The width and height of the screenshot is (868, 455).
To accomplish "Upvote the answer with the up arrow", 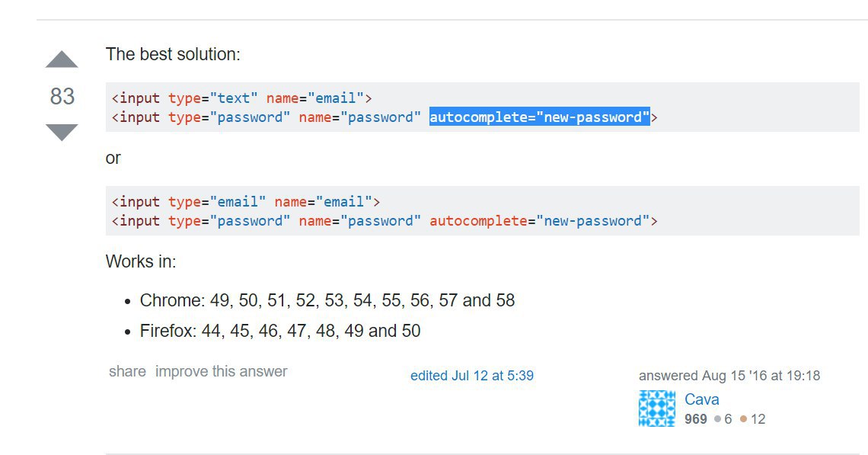I will tap(62, 60).
